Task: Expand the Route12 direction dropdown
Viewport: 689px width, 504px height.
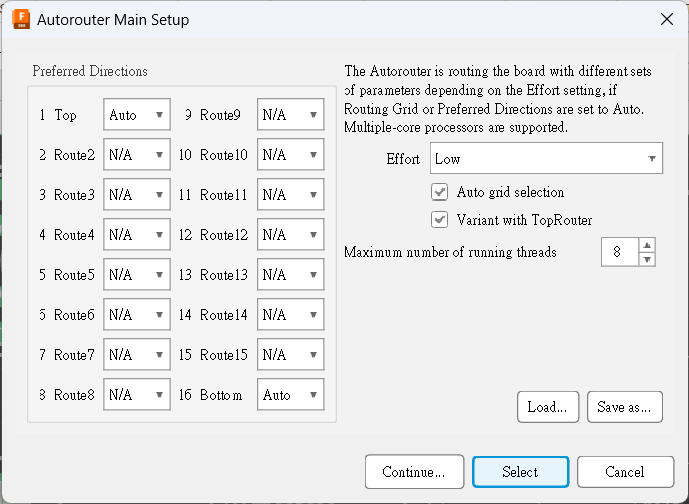Action: pos(291,235)
